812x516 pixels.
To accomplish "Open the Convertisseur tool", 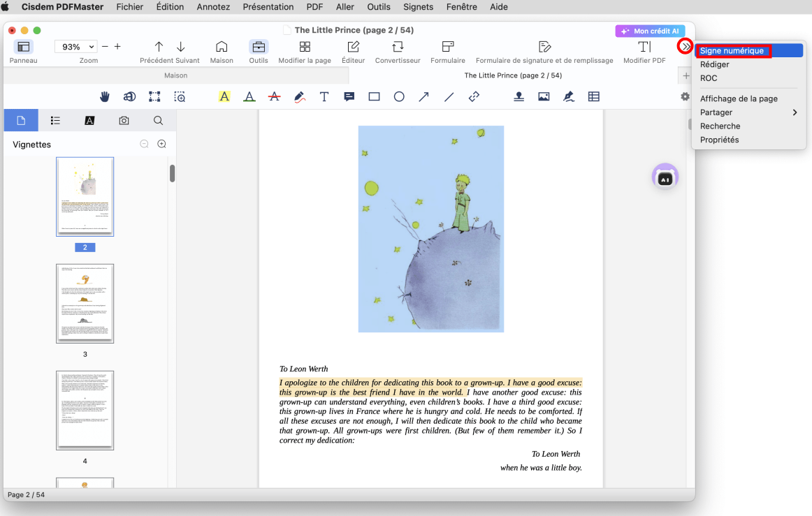I will coord(397,49).
